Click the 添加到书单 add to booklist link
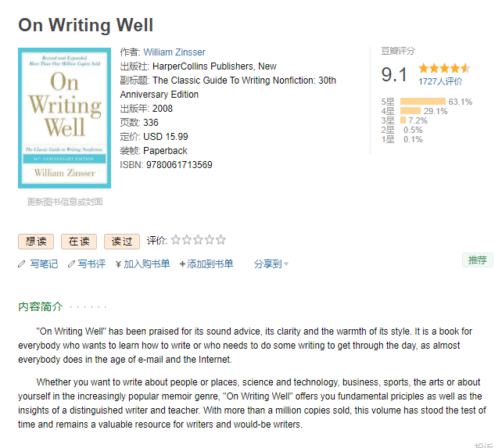502x448 pixels. pos(210,264)
